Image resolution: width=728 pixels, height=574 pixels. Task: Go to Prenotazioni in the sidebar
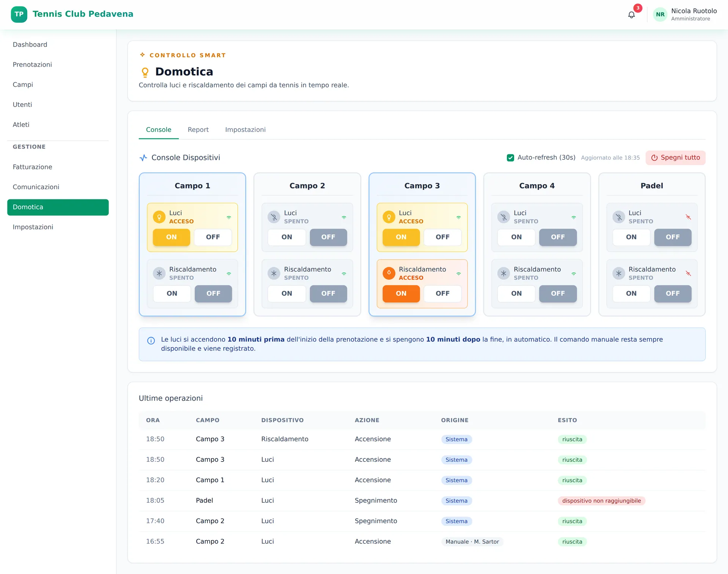(58, 65)
